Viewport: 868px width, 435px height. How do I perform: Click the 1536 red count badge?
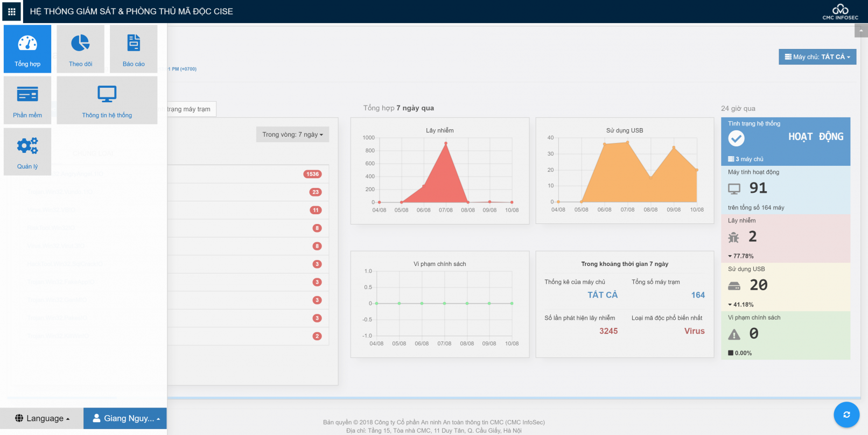pos(312,174)
